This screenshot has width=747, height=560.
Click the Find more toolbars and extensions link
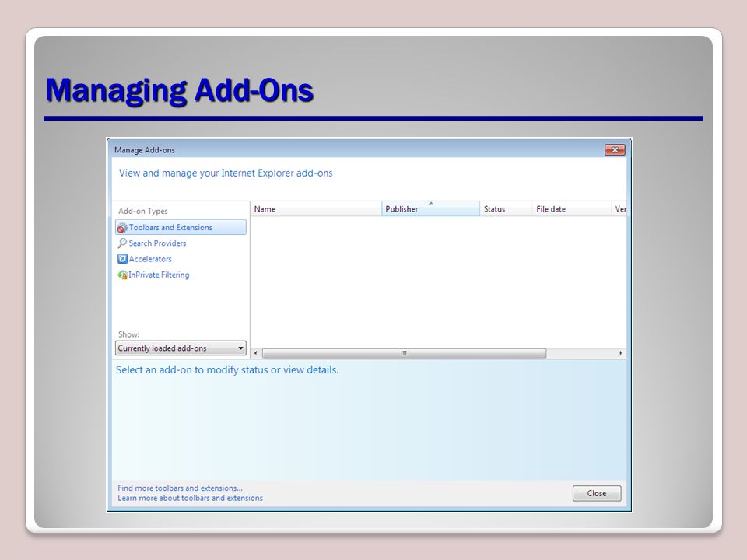180,488
